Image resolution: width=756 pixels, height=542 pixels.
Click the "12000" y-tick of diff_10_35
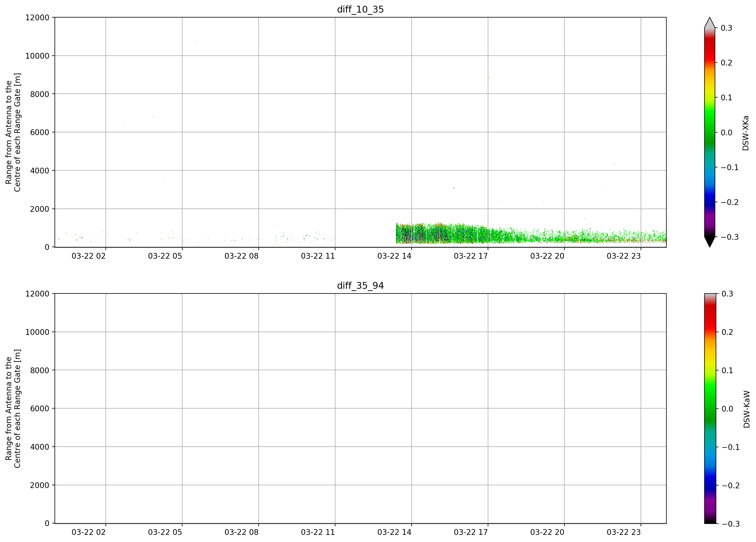click(x=37, y=17)
